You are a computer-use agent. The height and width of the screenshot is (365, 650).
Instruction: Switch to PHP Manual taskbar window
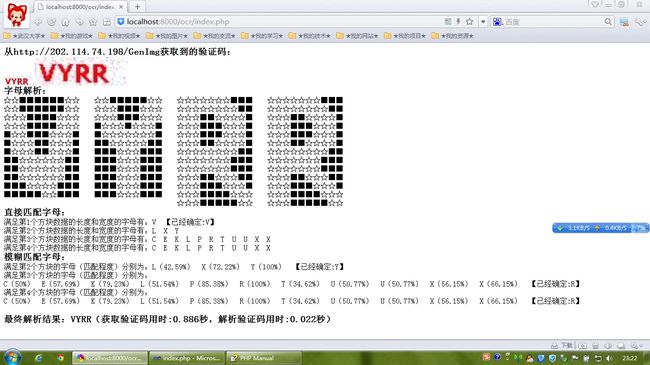tap(264, 358)
